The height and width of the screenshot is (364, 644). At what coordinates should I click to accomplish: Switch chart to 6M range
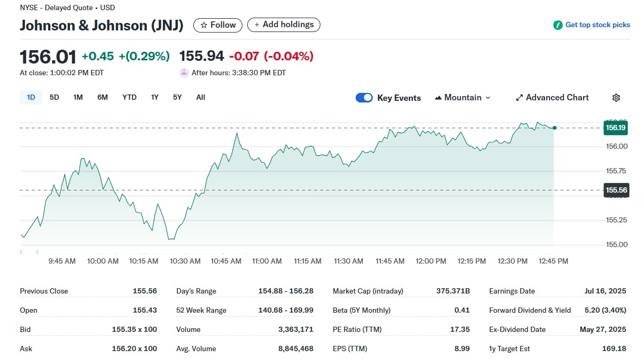(103, 97)
